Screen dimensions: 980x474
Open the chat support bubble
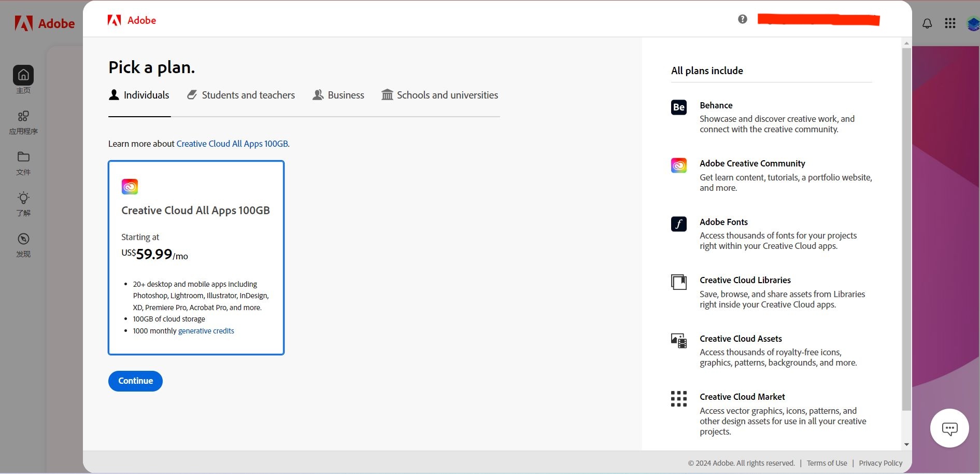(x=949, y=428)
